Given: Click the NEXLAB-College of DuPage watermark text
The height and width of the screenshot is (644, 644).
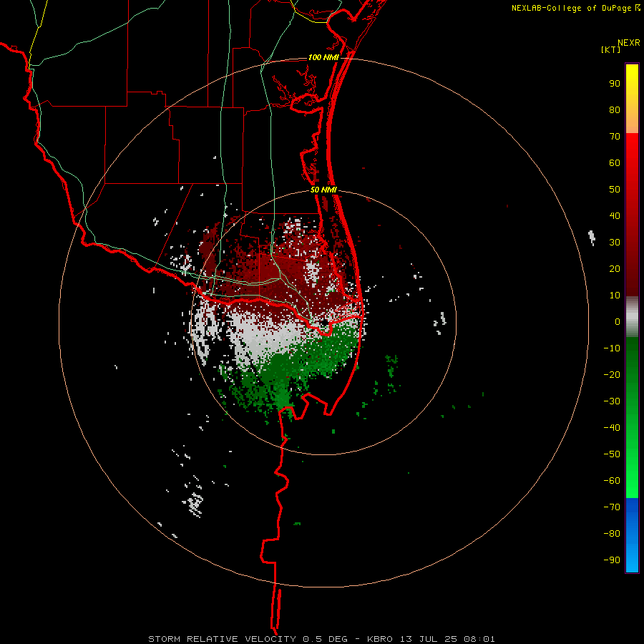Looking at the screenshot, I should (x=576, y=8).
